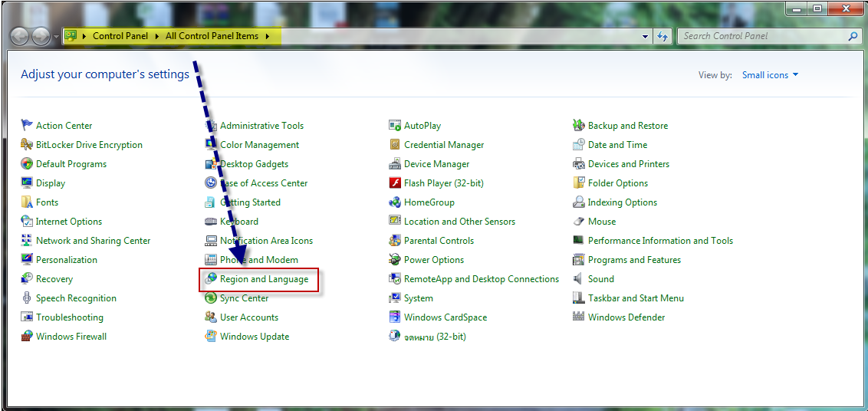Open the View by Small icons dropdown
Image resolution: width=868 pixels, height=411 pixels.
pos(770,75)
